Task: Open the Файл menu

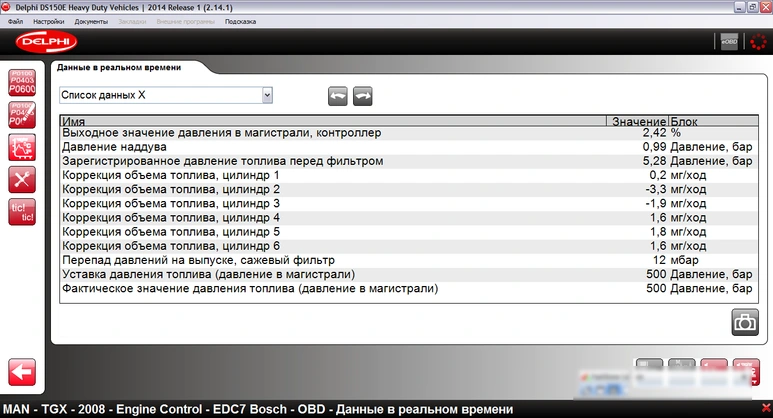Action: tap(15, 21)
